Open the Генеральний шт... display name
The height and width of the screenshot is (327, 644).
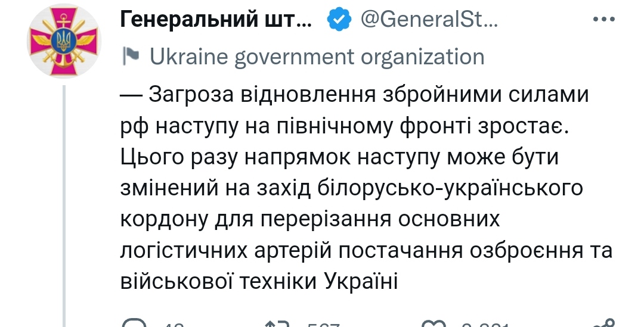point(216,20)
